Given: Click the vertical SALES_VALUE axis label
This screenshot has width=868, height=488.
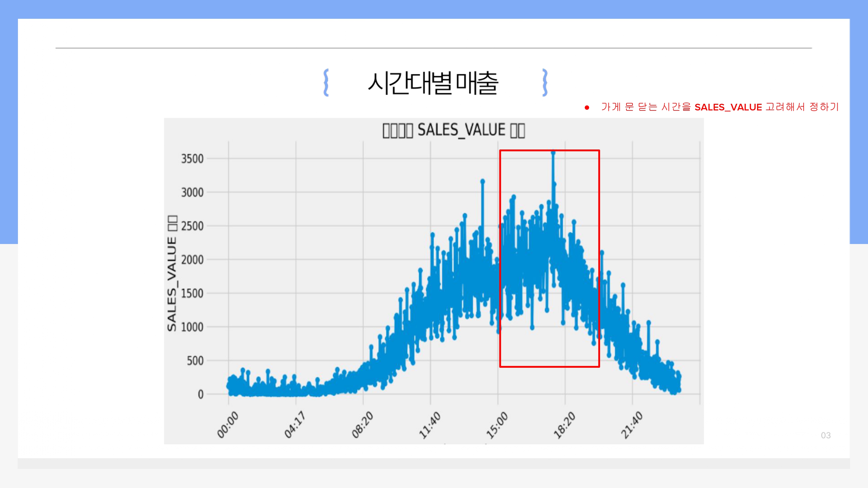Looking at the screenshot, I should (172, 273).
